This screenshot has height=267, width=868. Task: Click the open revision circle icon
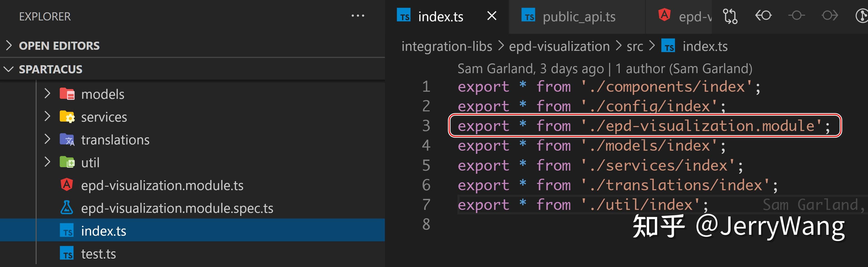797,15
